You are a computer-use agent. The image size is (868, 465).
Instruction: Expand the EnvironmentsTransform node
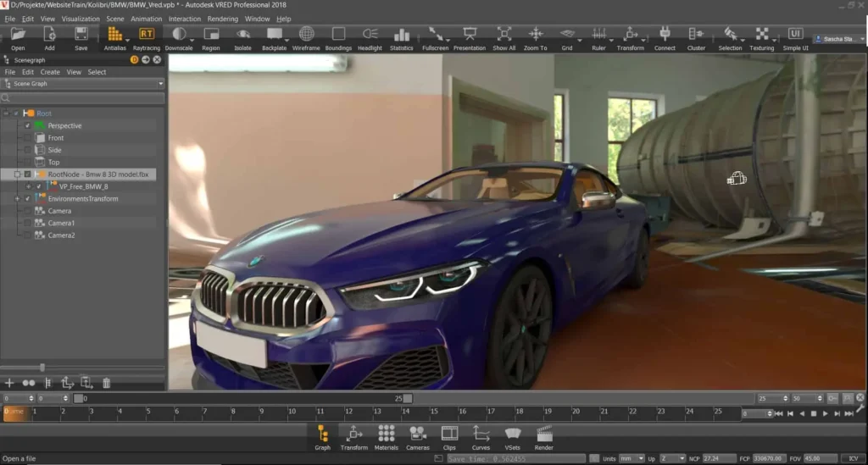[17, 198]
